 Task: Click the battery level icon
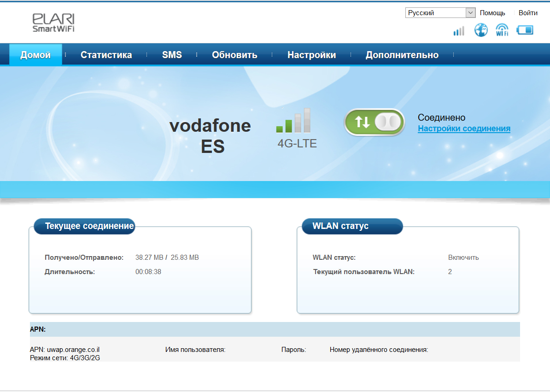(525, 30)
